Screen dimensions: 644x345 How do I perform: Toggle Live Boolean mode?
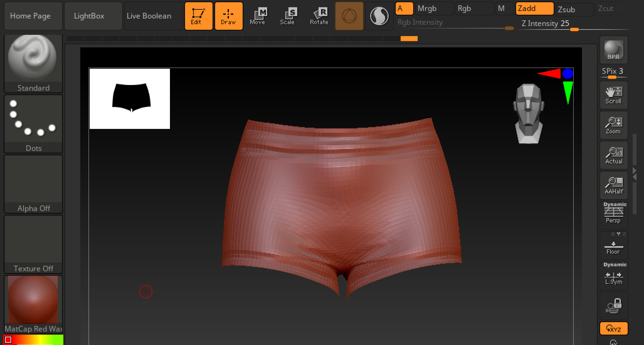click(x=153, y=16)
